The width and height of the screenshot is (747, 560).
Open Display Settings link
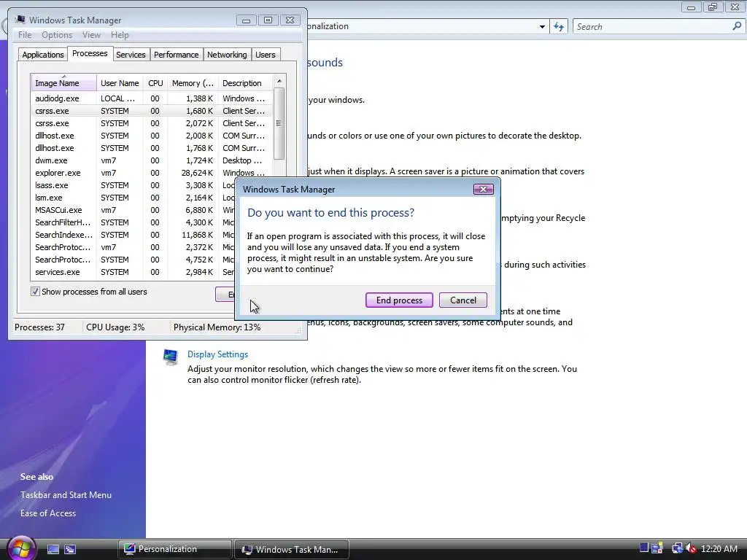(217, 354)
